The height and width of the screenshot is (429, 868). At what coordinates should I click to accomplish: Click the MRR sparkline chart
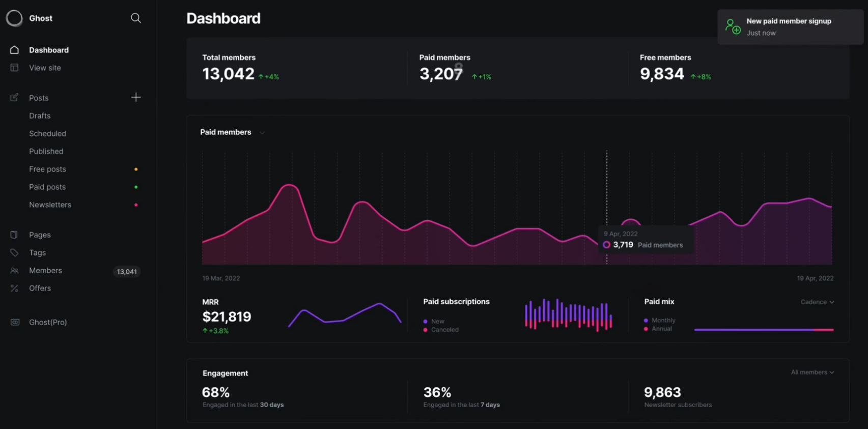pos(345,315)
